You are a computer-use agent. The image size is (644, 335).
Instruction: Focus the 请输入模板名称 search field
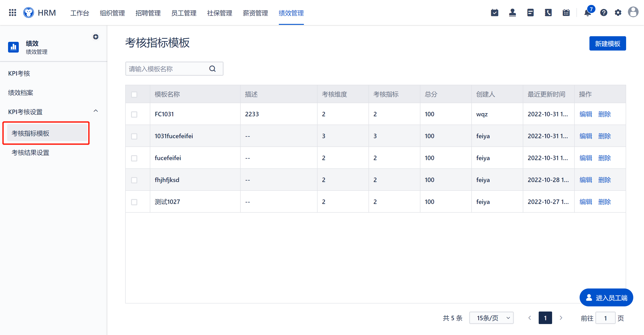coord(174,69)
